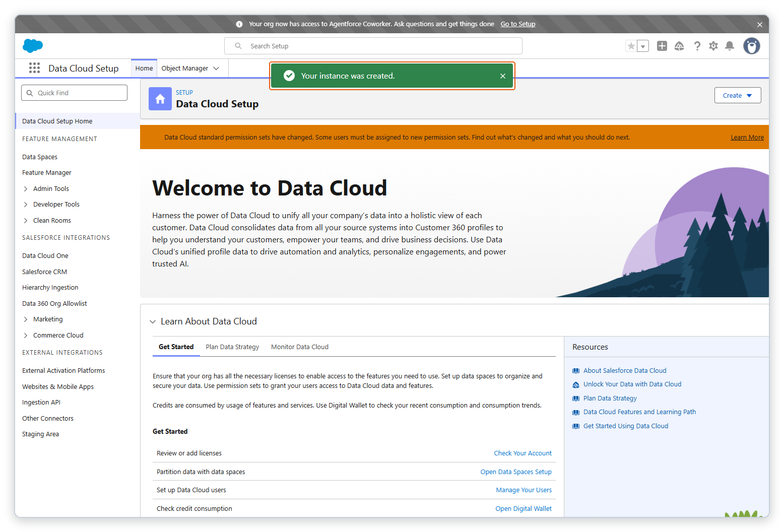Click the Salesforce cloud logo
Viewport: 784px width, 532px height.
pos(33,46)
